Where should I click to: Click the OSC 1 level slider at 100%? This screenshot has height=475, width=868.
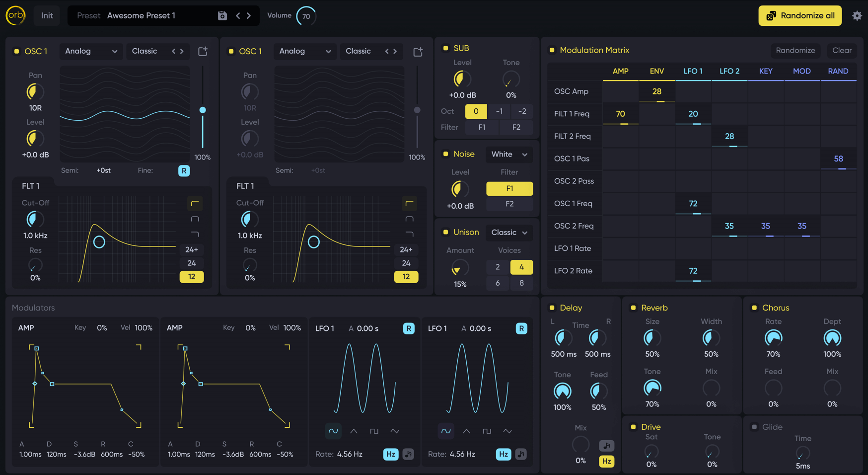point(203,110)
